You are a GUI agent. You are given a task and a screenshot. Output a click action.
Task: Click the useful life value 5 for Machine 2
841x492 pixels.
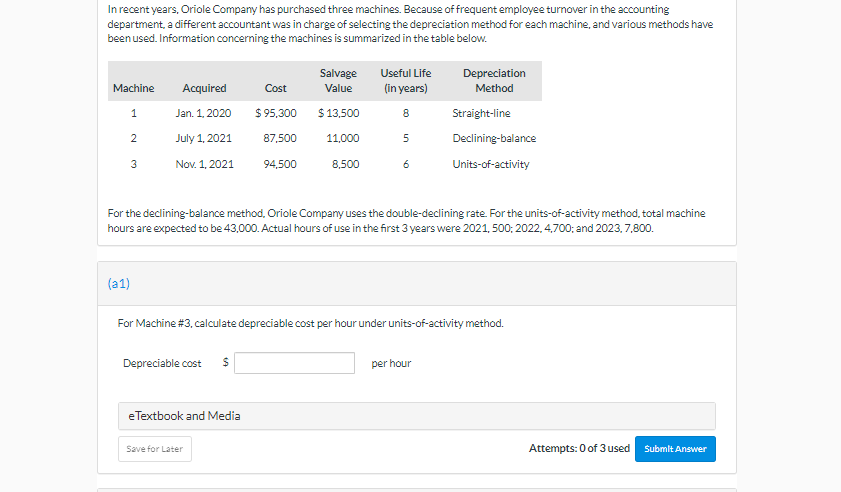coord(406,138)
